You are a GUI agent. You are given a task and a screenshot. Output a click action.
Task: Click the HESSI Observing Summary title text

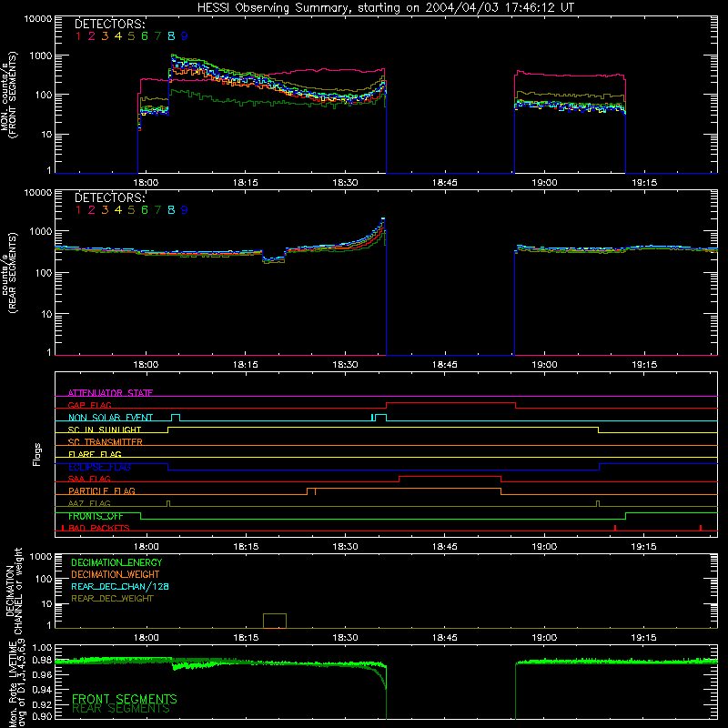[x=386, y=8]
